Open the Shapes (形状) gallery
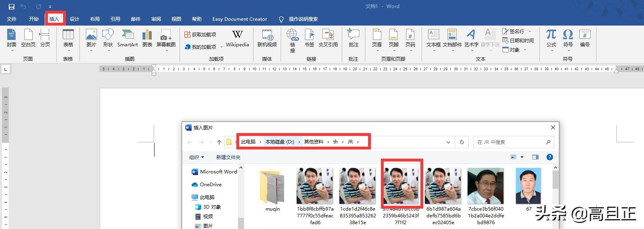 108,40
